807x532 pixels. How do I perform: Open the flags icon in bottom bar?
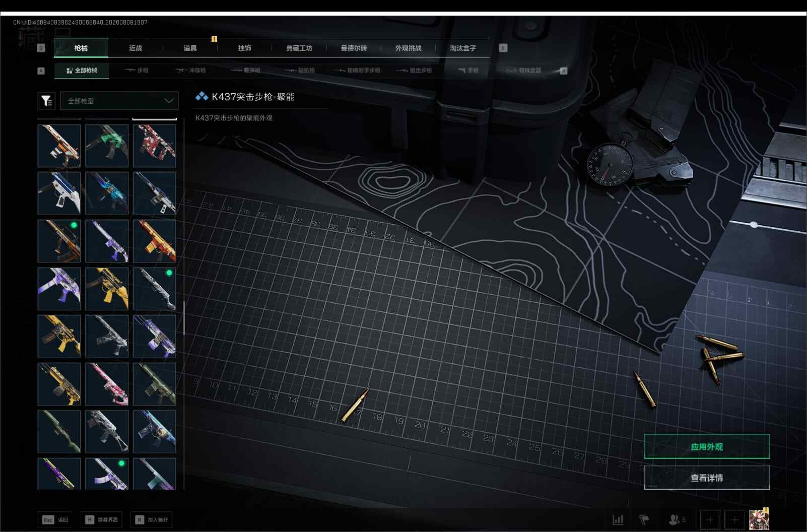tap(644, 519)
